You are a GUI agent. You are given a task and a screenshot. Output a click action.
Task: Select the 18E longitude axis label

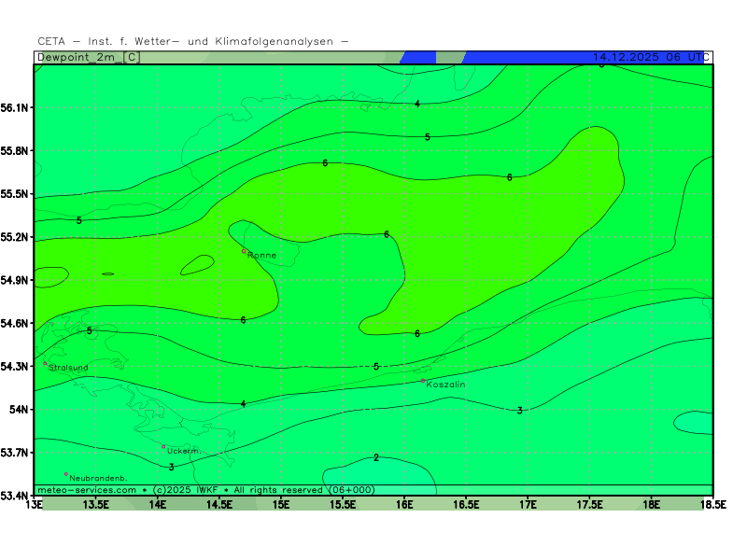point(651,505)
